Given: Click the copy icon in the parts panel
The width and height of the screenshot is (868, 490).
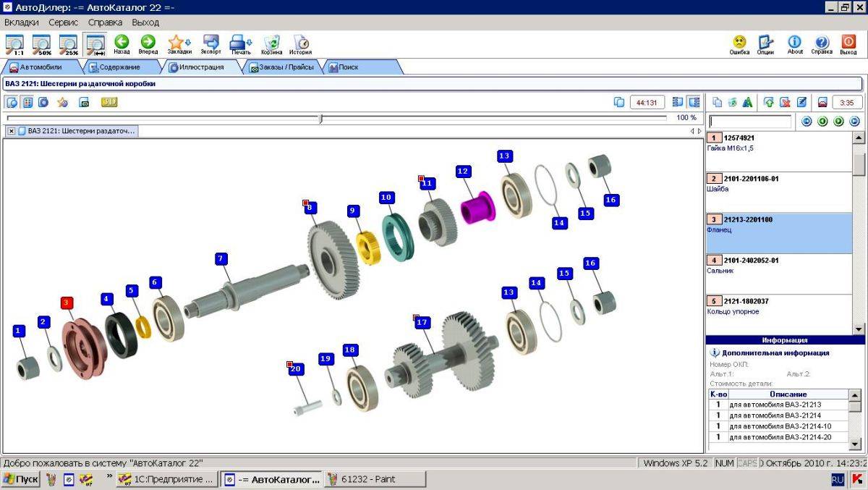Looking at the screenshot, I should point(717,102).
